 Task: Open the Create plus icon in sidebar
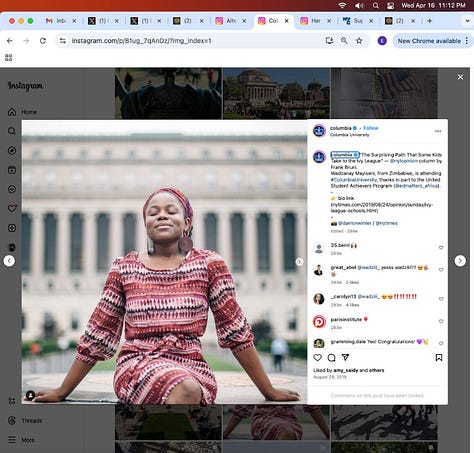click(x=12, y=228)
